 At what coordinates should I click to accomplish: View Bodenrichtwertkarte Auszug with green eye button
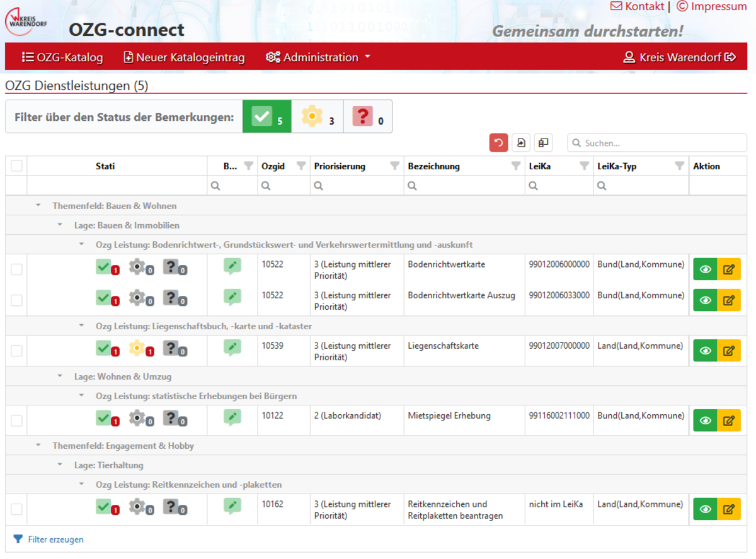(x=705, y=300)
